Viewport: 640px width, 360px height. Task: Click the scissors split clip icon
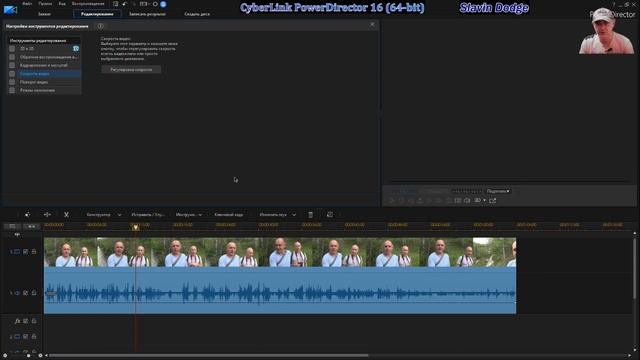[x=66, y=214]
